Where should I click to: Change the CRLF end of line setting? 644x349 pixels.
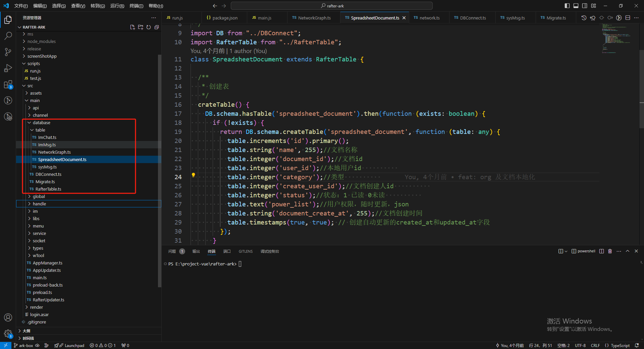coord(595,345)
